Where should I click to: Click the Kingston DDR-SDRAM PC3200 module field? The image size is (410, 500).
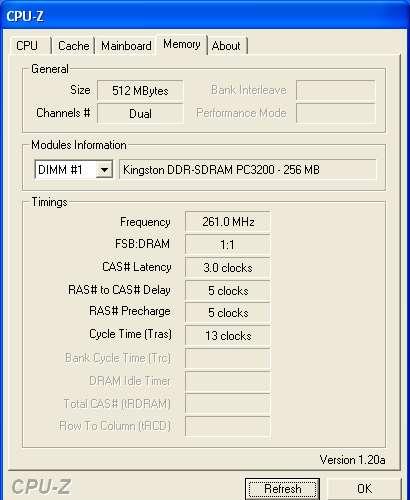tap(248, 170)
